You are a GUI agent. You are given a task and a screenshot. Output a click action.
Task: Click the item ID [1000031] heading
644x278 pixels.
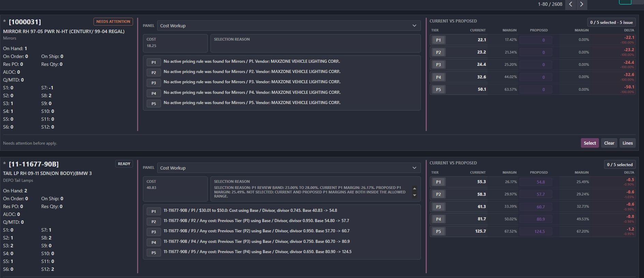point(25,22)
